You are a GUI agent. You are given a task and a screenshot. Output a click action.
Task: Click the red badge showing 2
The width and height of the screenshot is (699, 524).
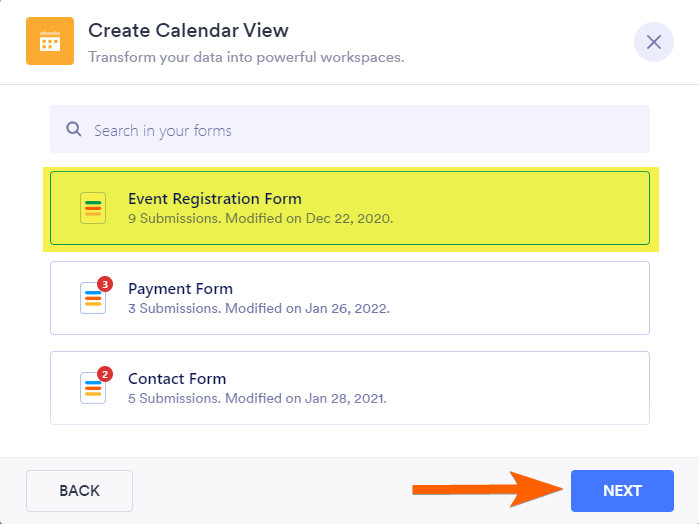point(105,374)
